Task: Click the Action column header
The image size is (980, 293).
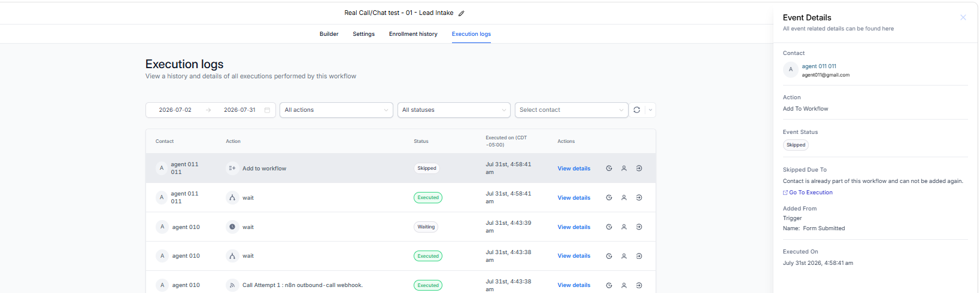Action: [x=233, y=142]
